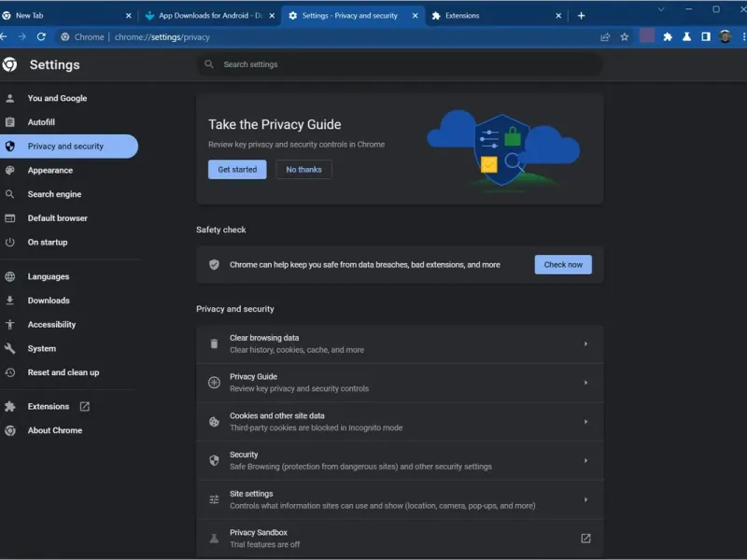Open Extensions from sidebar
747x560 pixels.
pyautogui.click(x=49, y=406)
